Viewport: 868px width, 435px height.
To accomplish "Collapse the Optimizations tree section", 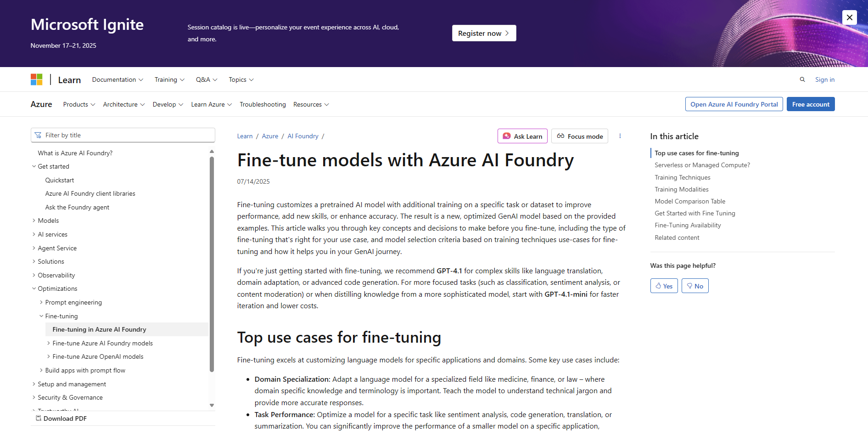I will pyautogui.click(x=57, y=288).
